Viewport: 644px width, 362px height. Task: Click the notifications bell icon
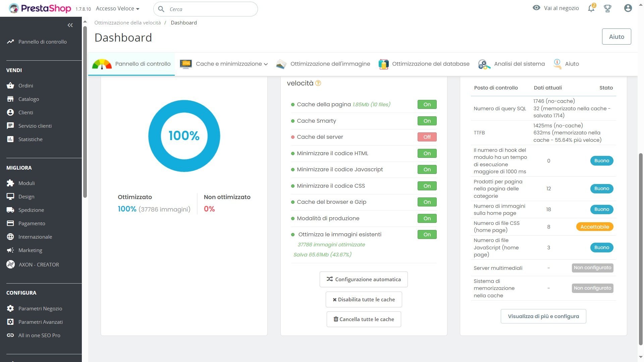pyautogui.click(x=591, y=8)
